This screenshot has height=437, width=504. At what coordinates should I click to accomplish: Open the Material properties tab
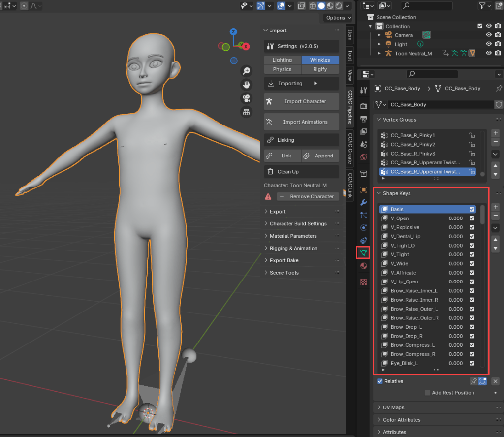[x=364, y=266]
